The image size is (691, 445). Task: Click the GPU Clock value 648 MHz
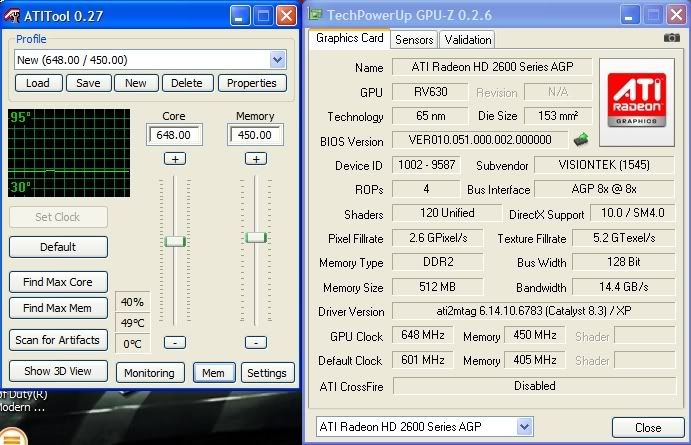[423, 335]
